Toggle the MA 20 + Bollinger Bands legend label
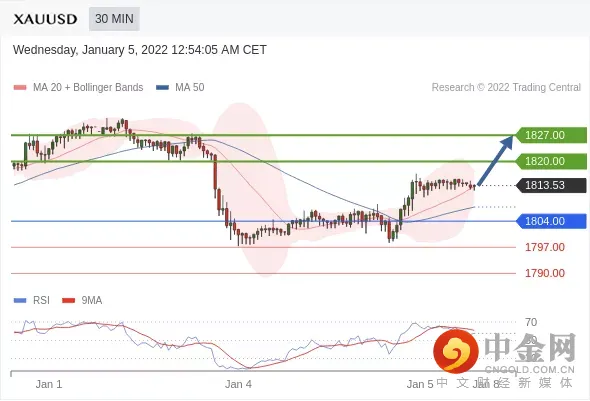The height and width of the screenshot is (401, 590). (88, 87)
